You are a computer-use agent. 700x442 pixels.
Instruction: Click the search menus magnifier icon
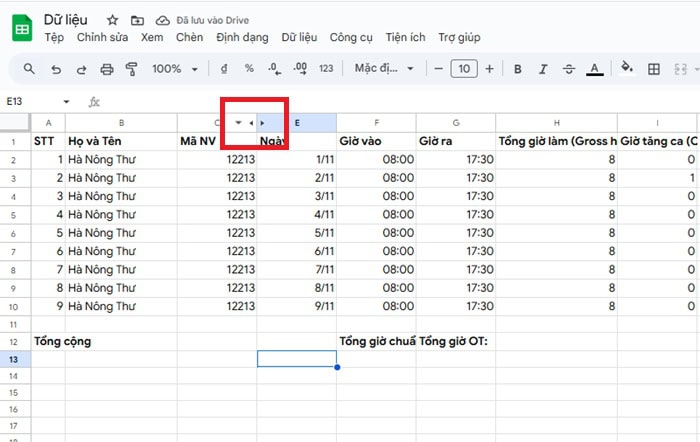29,69
